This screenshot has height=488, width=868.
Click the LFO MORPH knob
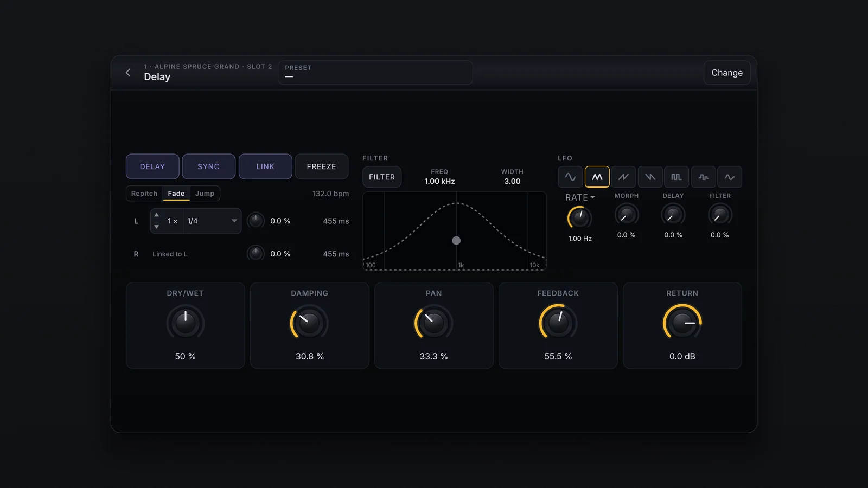(x=627, y=215)
